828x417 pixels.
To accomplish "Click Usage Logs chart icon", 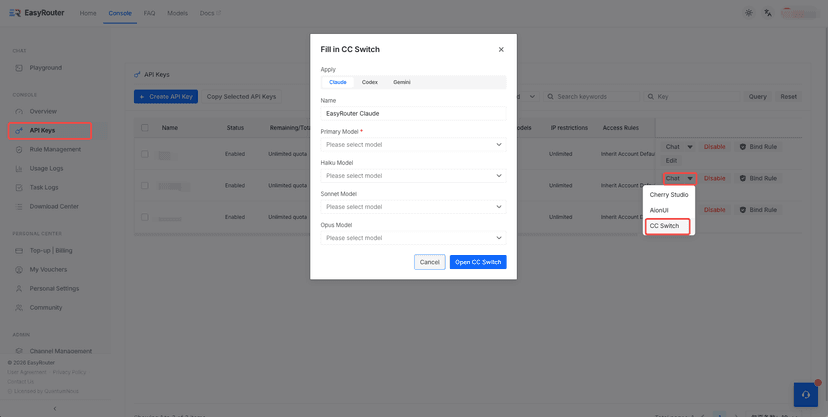I will [x=19, y=168].
